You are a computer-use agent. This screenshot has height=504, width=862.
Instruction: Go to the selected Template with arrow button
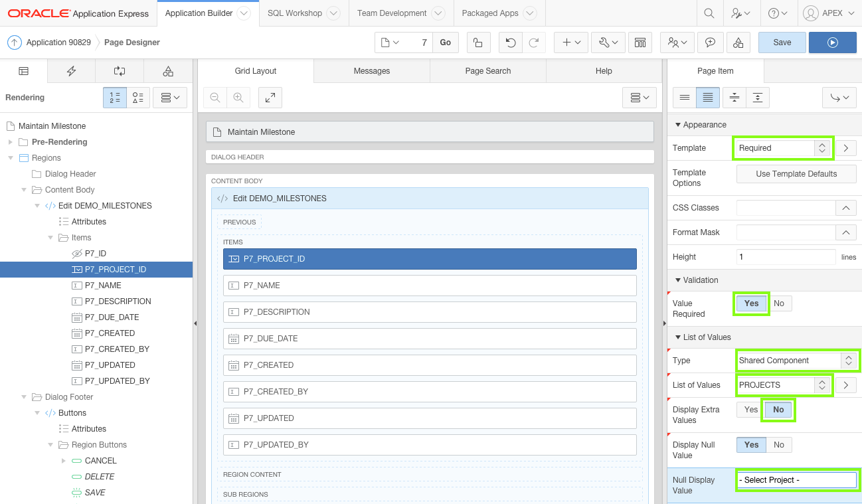click(x=845, y=148)
